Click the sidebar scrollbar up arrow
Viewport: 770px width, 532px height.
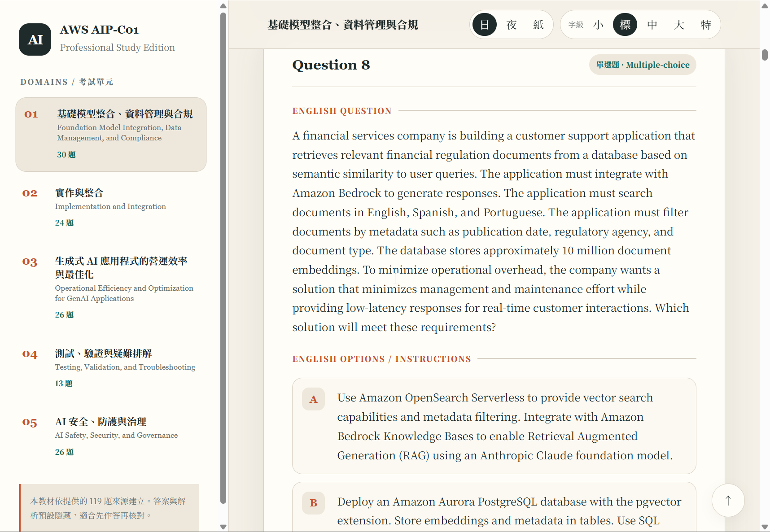click(223, 6)
